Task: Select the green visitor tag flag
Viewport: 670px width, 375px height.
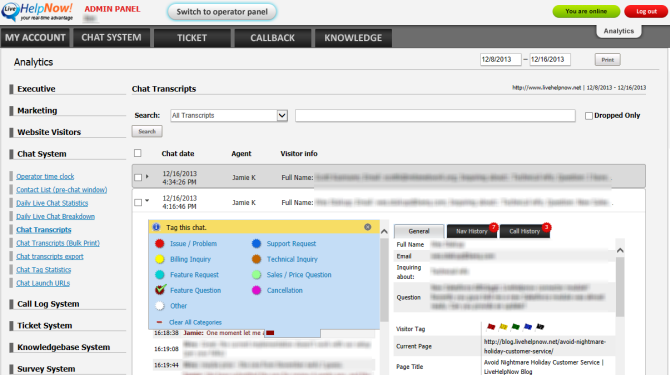Action: coord(516,327)
